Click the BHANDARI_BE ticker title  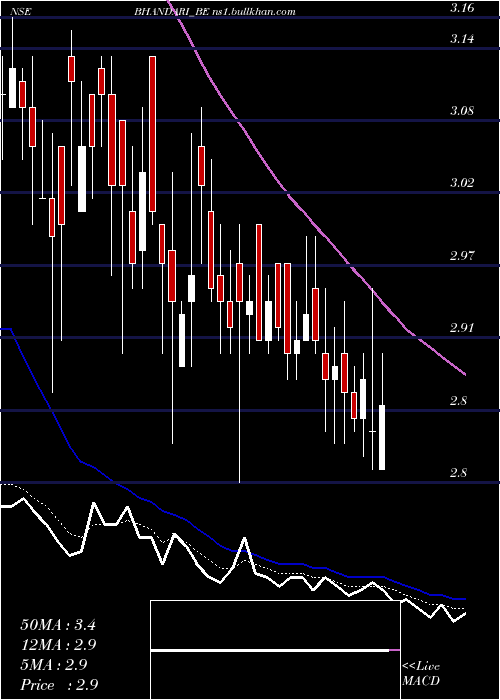(172, 12)
